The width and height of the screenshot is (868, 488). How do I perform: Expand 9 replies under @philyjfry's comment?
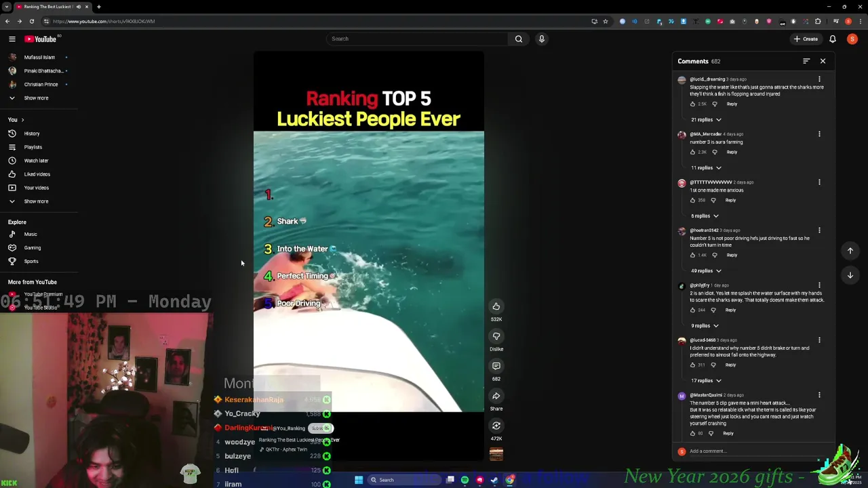point(705,326)
